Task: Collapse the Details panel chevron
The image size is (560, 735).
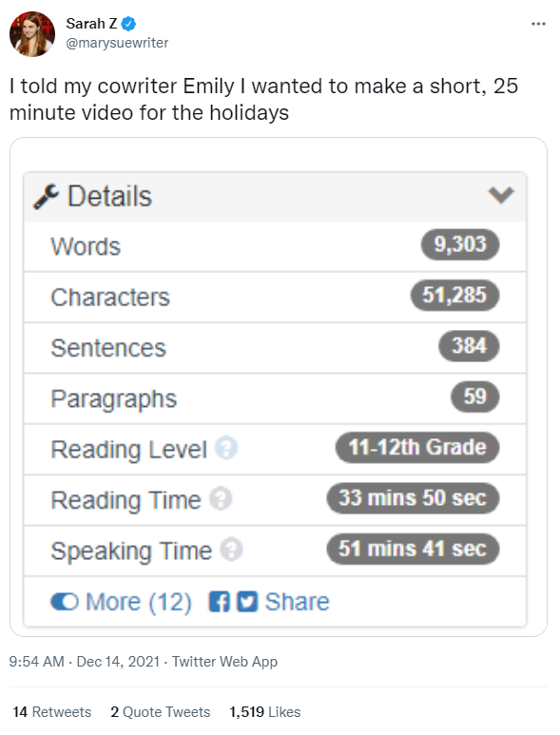Action: (x=501, y=195)
